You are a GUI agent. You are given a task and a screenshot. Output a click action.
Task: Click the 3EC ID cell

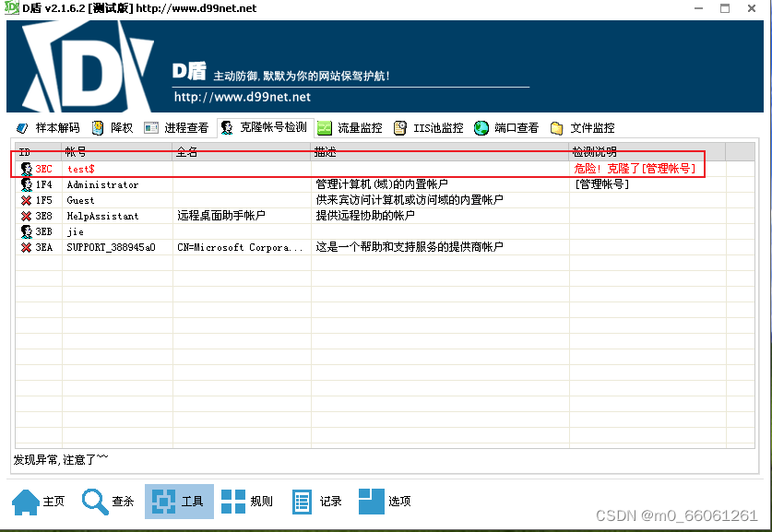(x=43, y=169)
